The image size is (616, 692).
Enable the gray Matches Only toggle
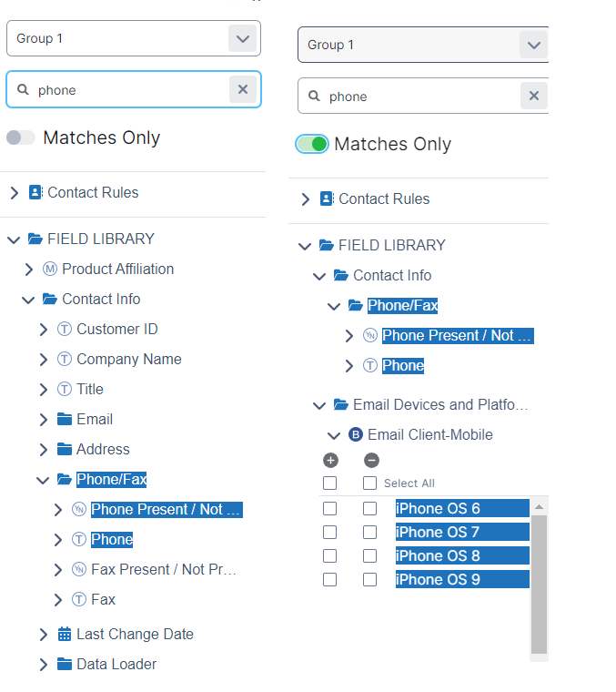pyautogui.click(x=21, y=137)
